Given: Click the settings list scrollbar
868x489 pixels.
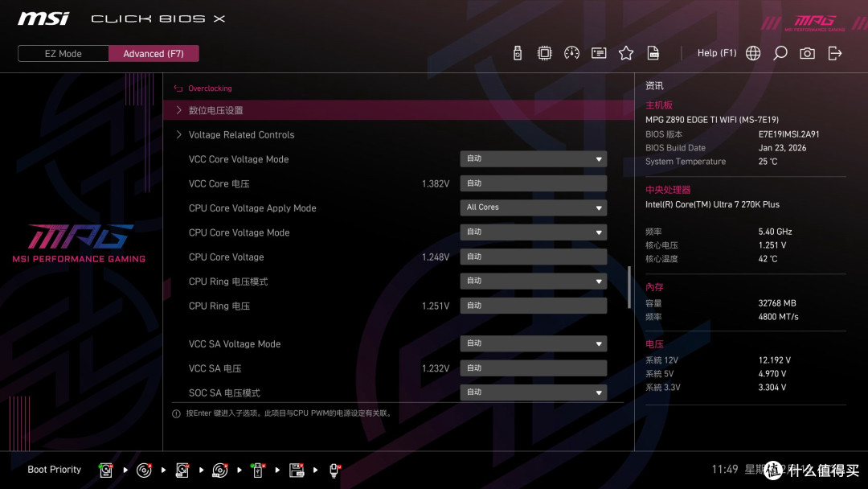Looking at the screenshot, I should click(628, 287).
